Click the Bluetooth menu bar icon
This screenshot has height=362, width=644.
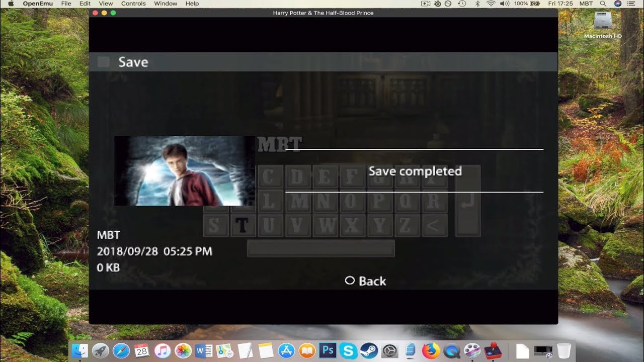pos(477,4)
